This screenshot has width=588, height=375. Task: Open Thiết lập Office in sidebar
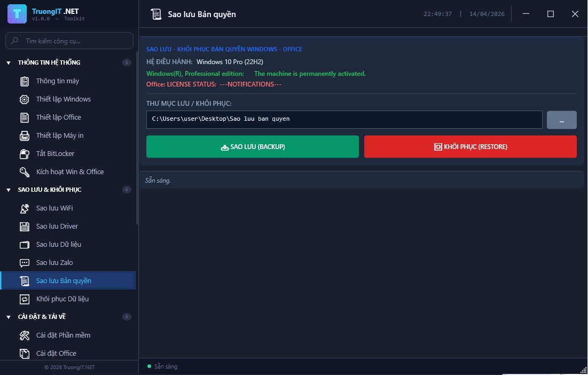(58, 118)
